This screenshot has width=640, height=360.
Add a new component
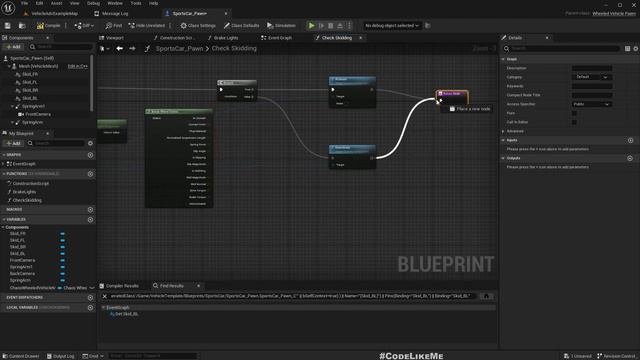(x=13, y=47)
